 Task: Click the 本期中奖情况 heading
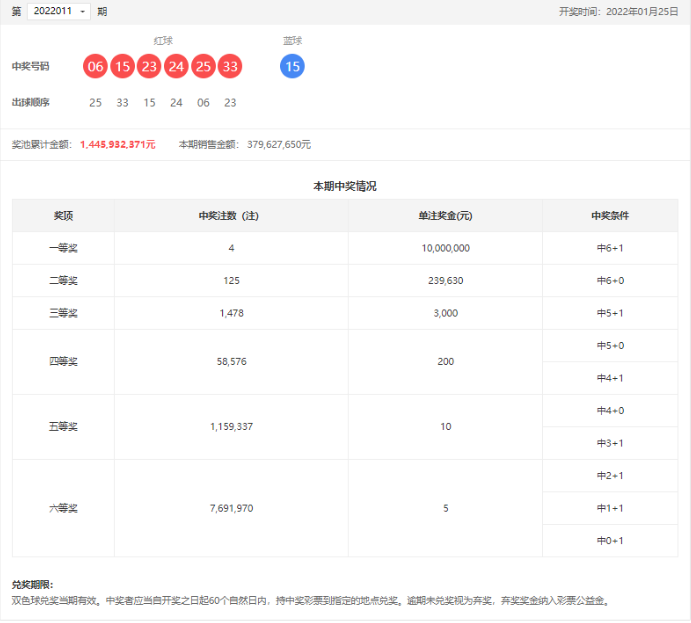345,186
